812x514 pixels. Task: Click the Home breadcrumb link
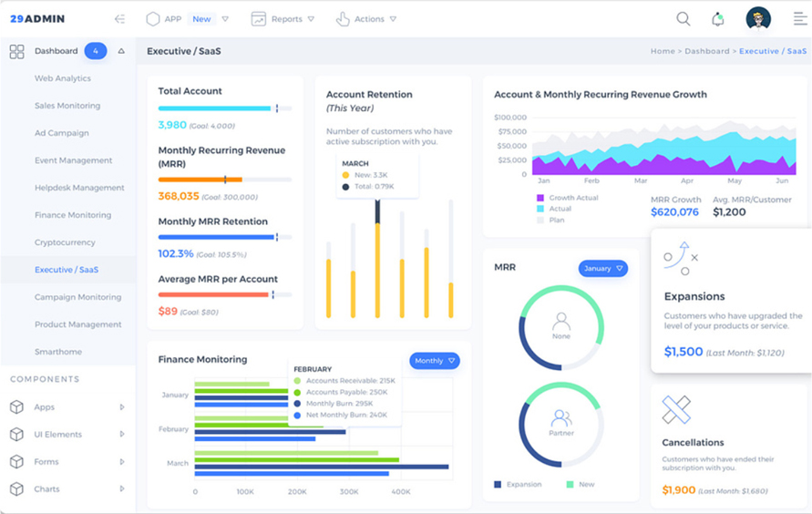pos(663,52)
